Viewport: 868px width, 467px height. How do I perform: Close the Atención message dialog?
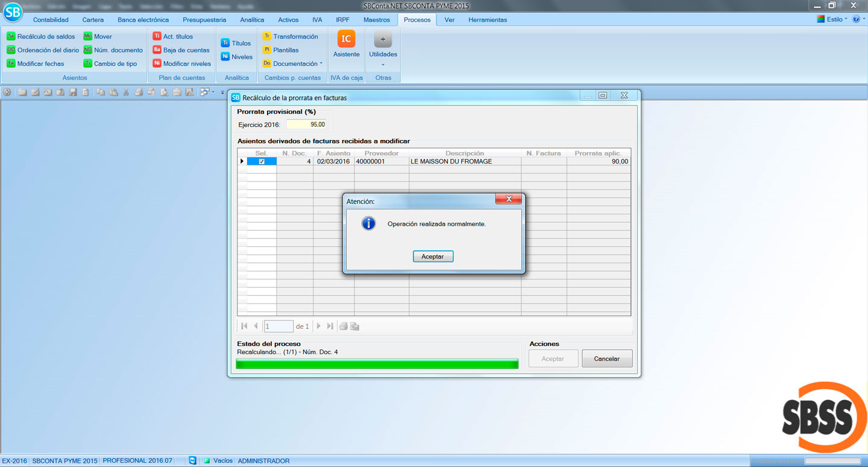click(x=508, y=199)
